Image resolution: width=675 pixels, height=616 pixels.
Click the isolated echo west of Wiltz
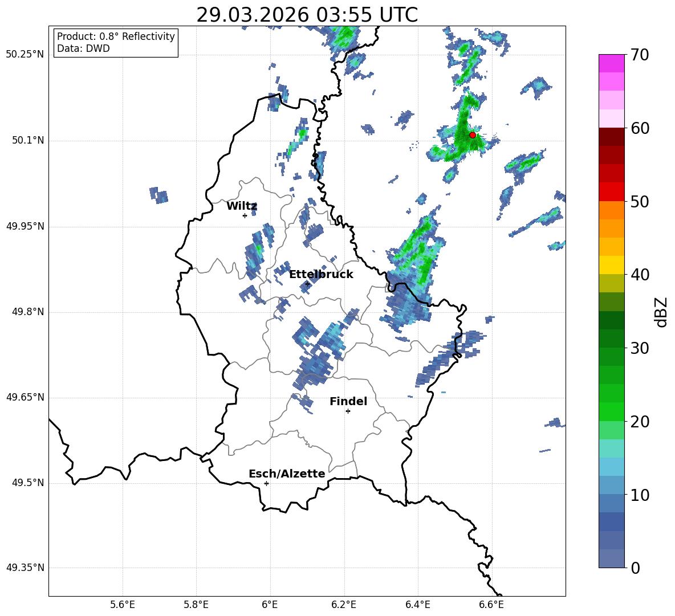pos(158,195)
